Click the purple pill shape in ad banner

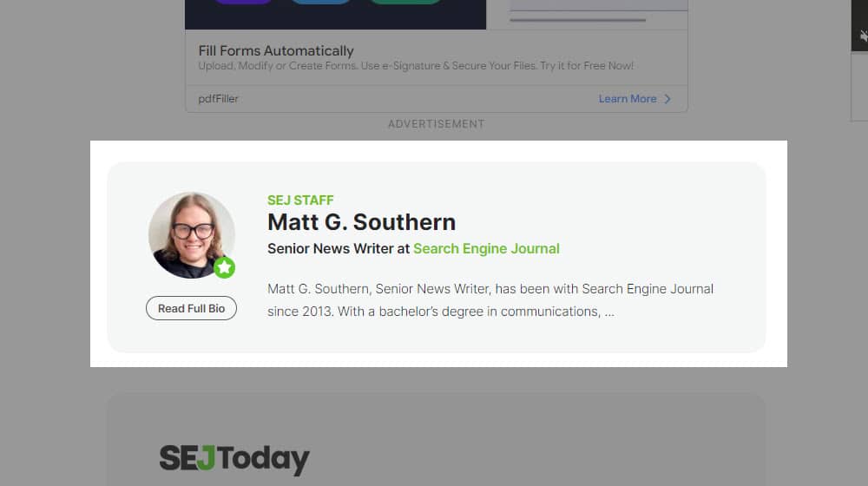(242, 2)
